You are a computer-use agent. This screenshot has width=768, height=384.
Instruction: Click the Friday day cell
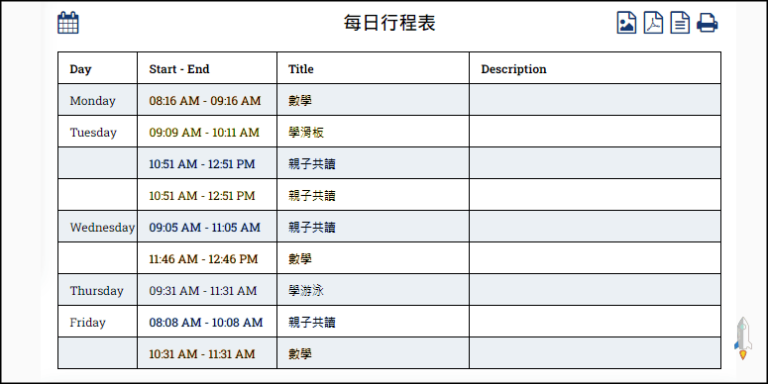pyautogui.click(x=98, y=322)
